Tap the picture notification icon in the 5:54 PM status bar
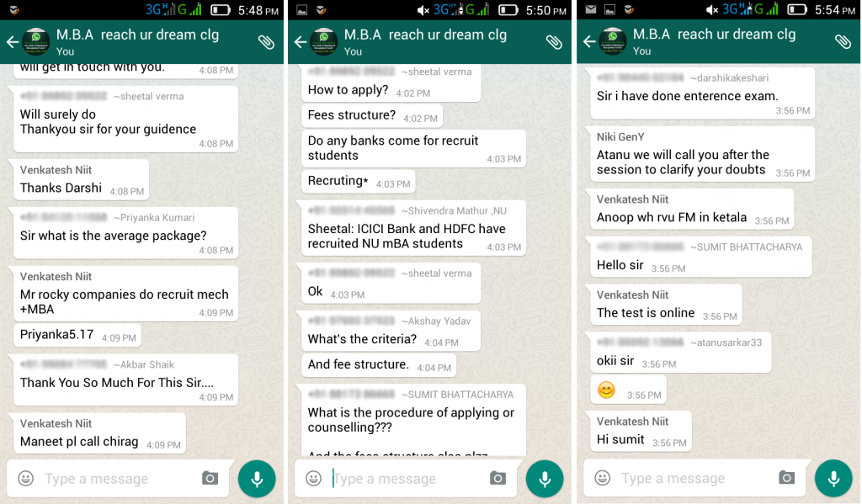The image size is (862, 504). 609,9
